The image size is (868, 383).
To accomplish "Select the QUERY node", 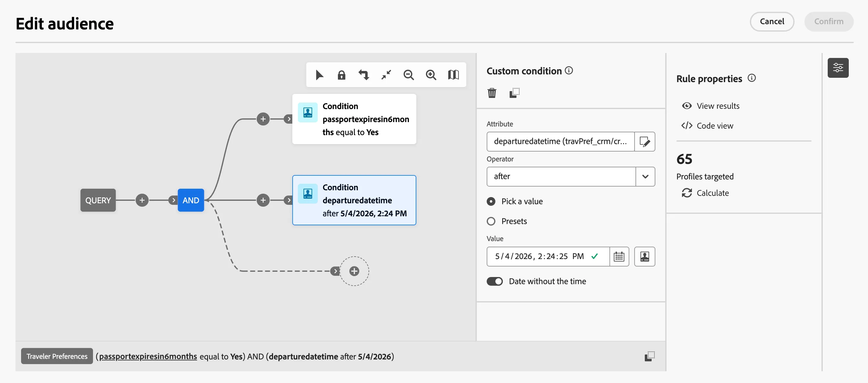I will [x=98, y=200].
